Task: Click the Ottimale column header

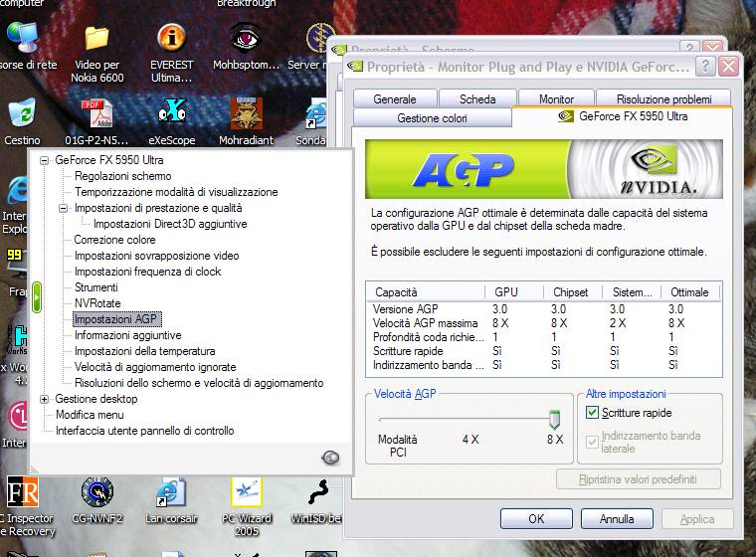Action: click(690, 292)
